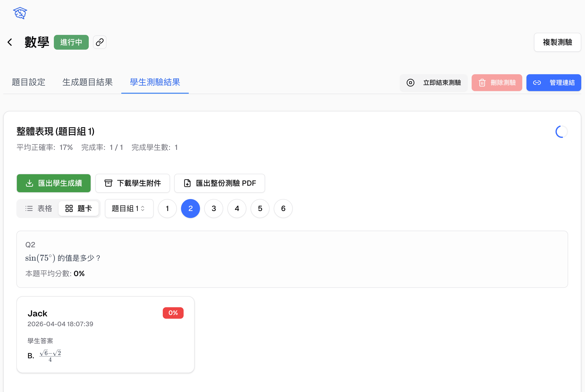Open 管理連結 link management
Screen dimensions: 585x392
(x=553, y=82)
